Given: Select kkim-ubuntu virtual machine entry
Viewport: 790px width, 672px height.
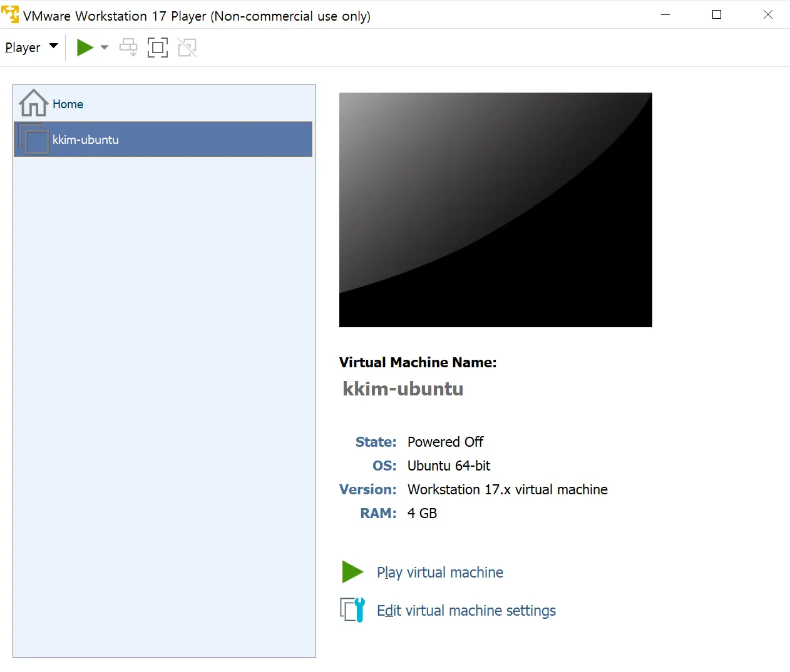Looking at the screenshot, I should click(163, 140).
